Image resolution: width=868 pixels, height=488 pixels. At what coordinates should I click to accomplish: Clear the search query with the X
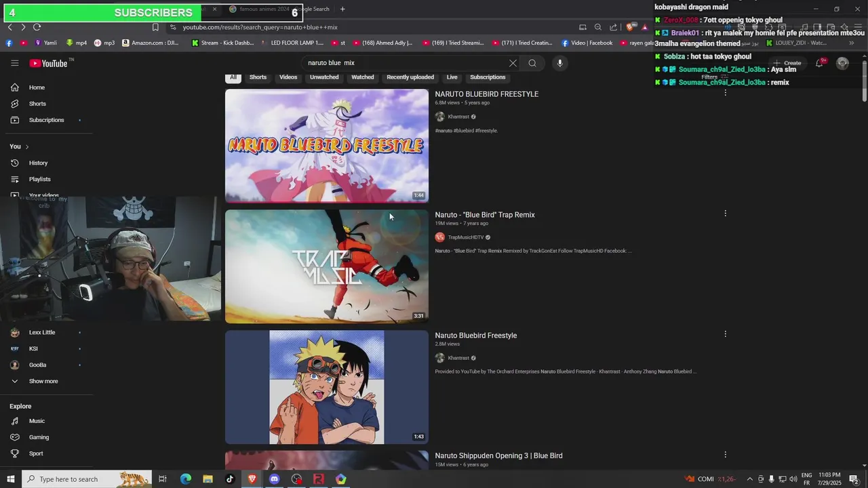click(x=513, y=63)
